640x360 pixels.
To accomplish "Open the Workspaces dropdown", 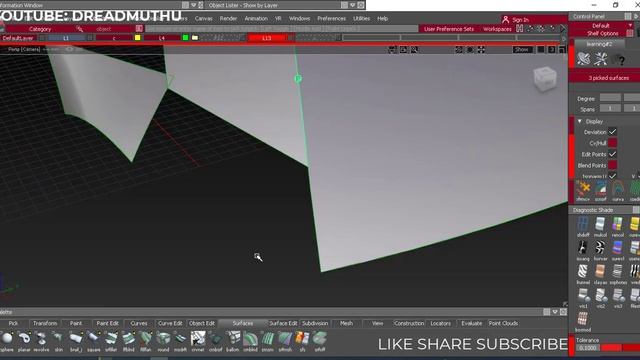I will (497, 29).
